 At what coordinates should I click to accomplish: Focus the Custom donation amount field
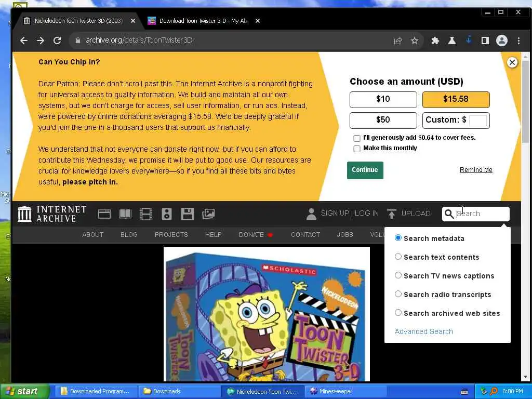pyautogui.click(x=478, y=120)
